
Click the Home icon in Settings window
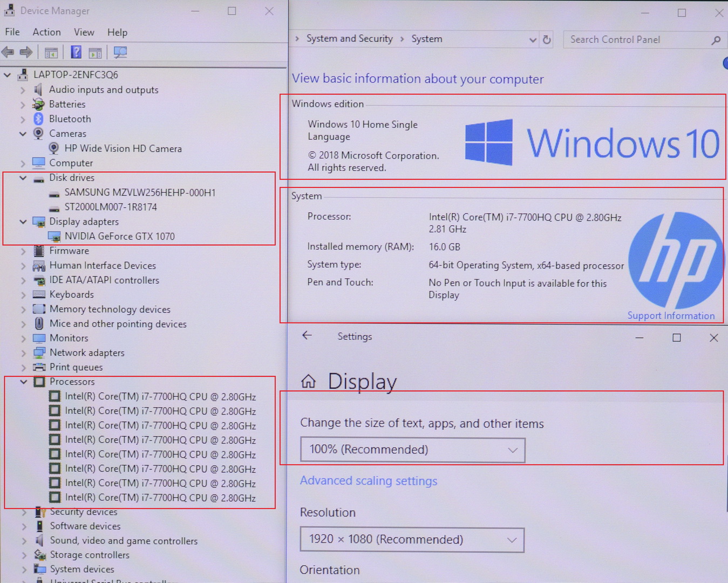pyautogui.click(x=308, y=382)
